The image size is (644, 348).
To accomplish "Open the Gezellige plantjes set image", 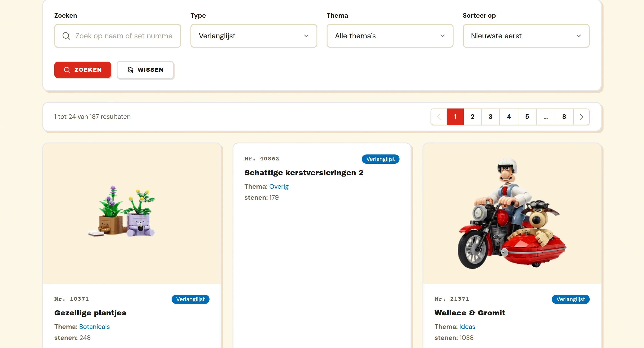I will (132, 213).
